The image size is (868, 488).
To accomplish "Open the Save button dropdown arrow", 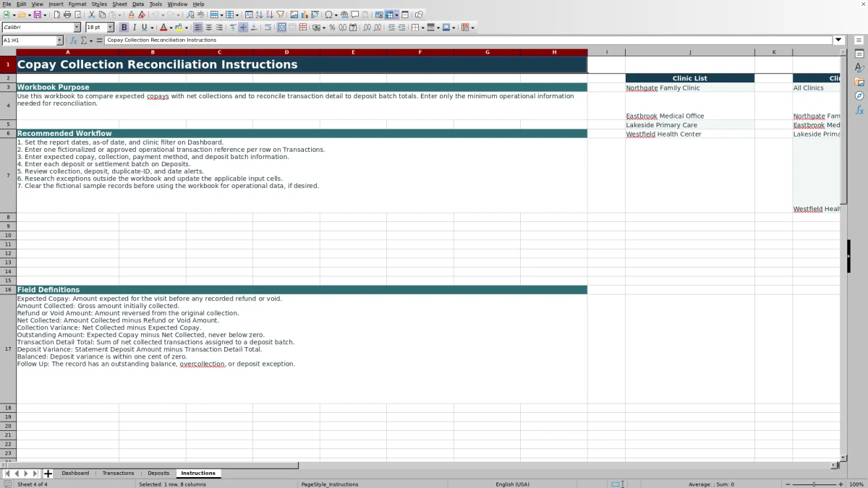I will click(45, 14).
